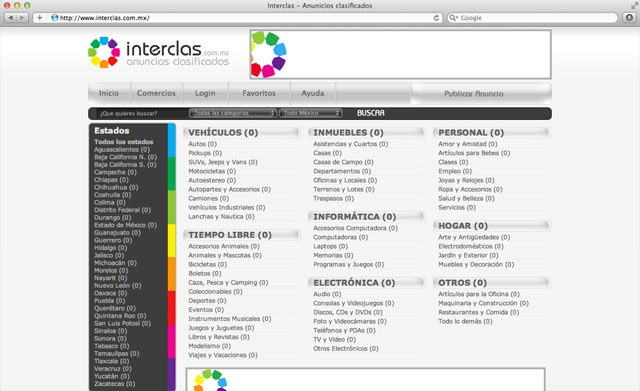The image size is (640, 391).
Task: Open Restaurantes y Comida (0) subcategory
Action: [478, 312]
